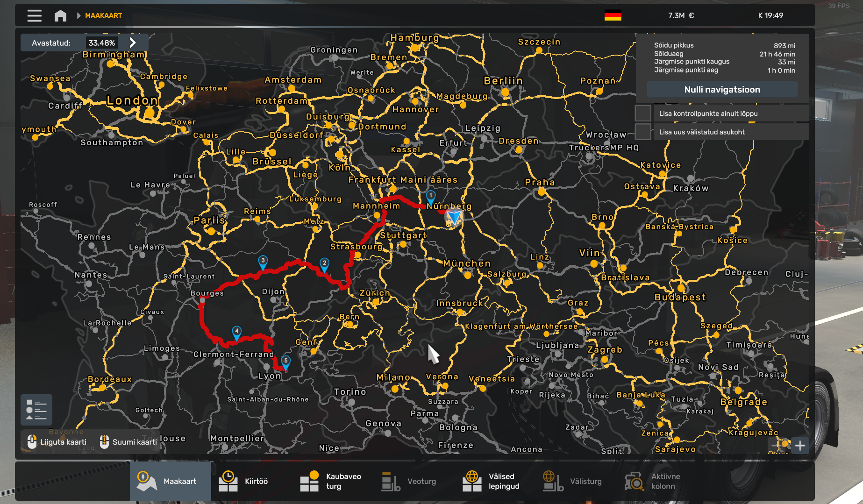Switch to Kaubaveo turg tab
Image resolution: width=863 pixels, height=504 pixels.
tap(332, 481)
